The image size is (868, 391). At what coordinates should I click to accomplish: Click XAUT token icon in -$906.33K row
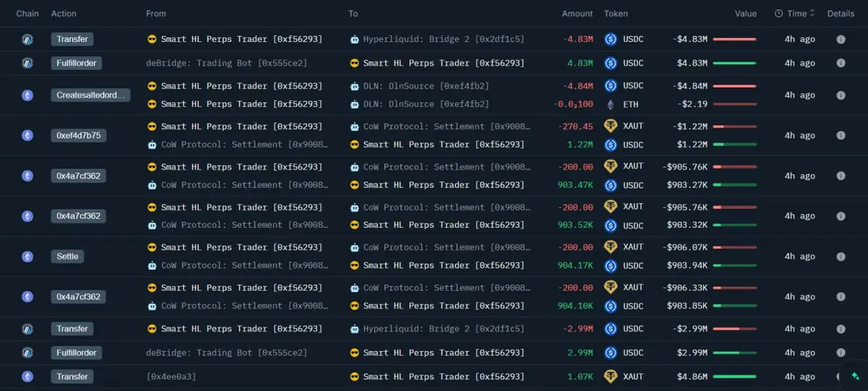point(610,288)
